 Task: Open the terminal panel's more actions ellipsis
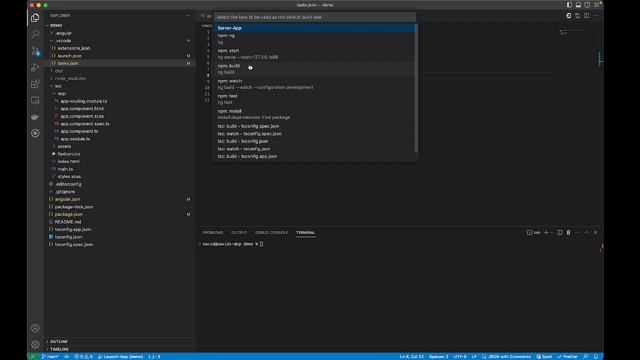577,233
